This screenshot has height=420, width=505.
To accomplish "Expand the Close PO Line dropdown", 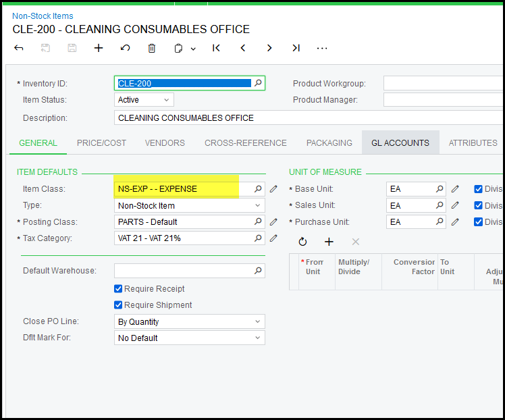I will click(x=189, y=322).
